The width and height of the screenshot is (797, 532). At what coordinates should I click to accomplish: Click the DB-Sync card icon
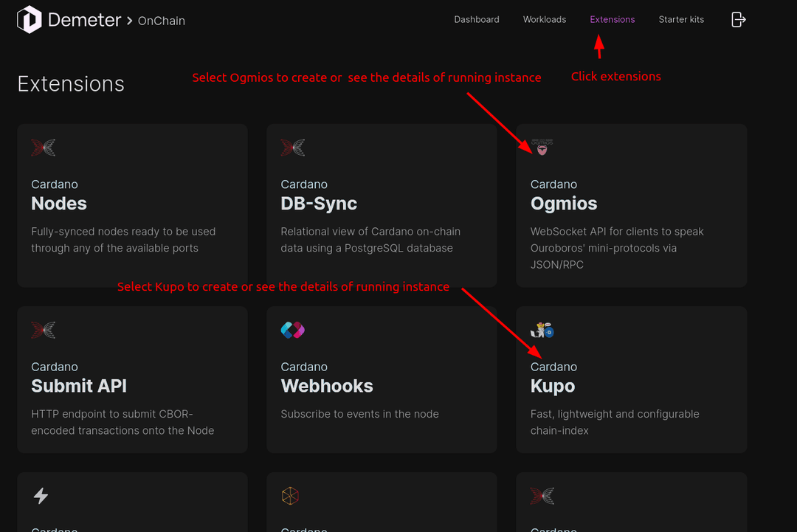point(293,148)
